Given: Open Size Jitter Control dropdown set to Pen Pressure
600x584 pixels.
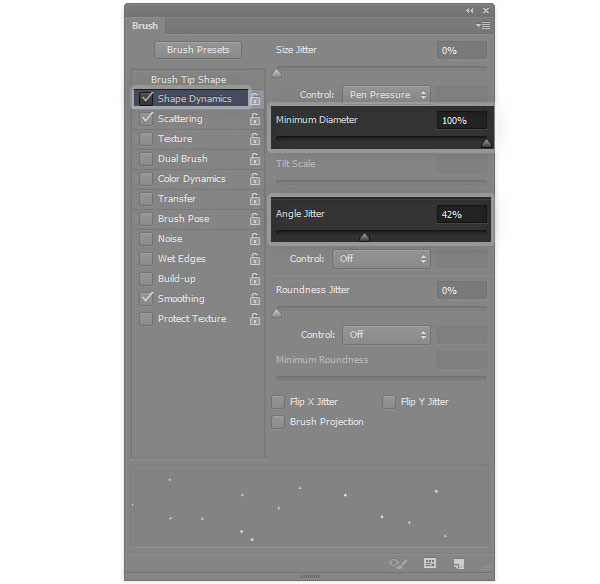Looking at the screenshot, I should (386, 95).
